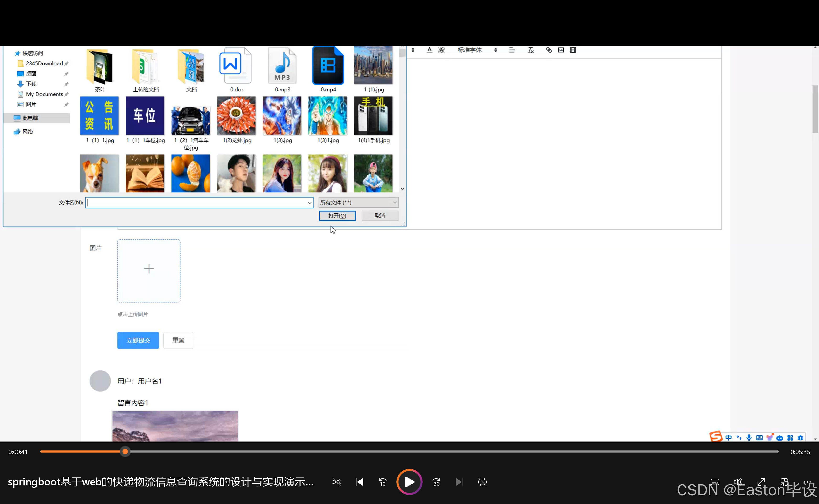Select the 文档 folder

[191, 70]
